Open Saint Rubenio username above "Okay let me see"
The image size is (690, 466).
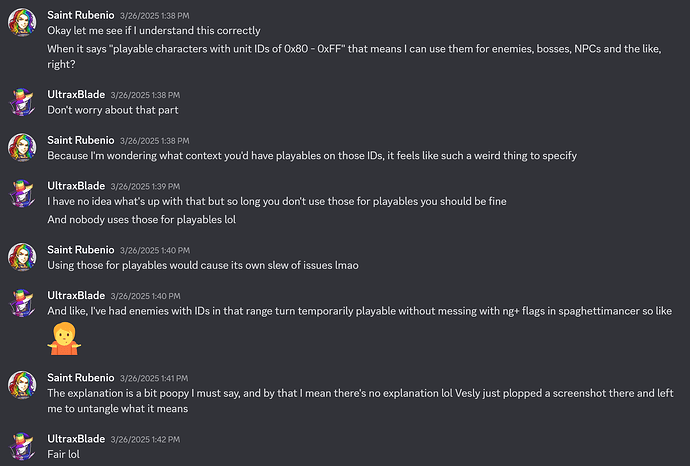click(80, 16)
